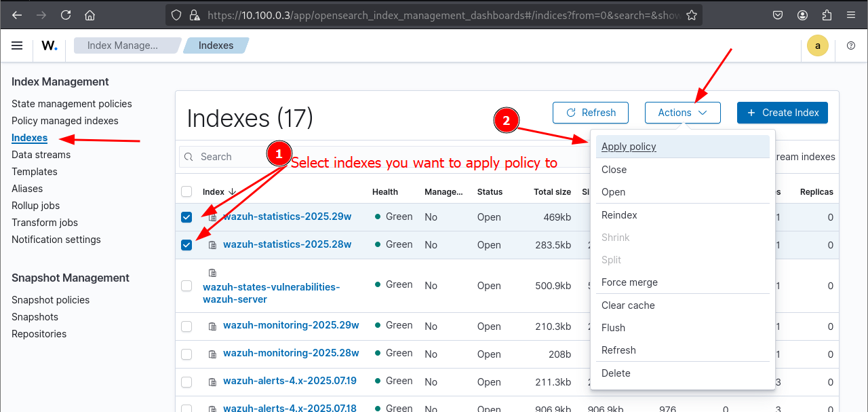Bookmark this page with star icon

(x=691, y=15)
